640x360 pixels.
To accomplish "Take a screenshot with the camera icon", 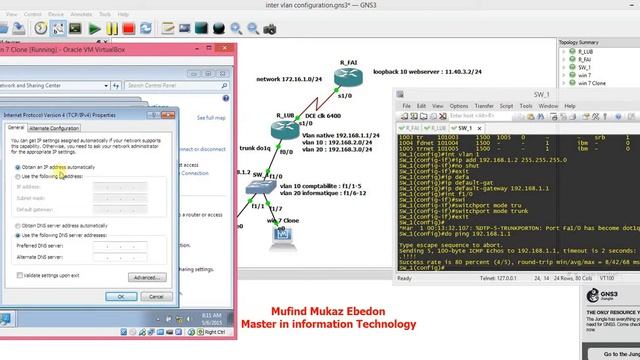I will 270,29.
